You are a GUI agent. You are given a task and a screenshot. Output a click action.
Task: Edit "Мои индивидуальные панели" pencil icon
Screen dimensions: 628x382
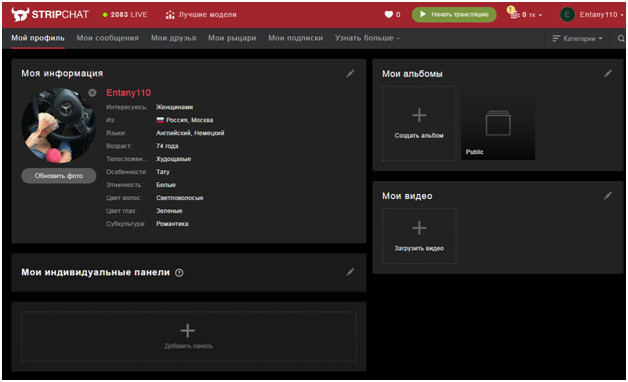350,272
